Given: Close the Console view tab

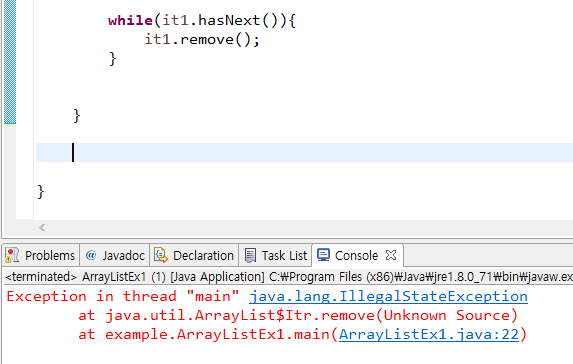Looking at the screenshot, I should 391,255.
